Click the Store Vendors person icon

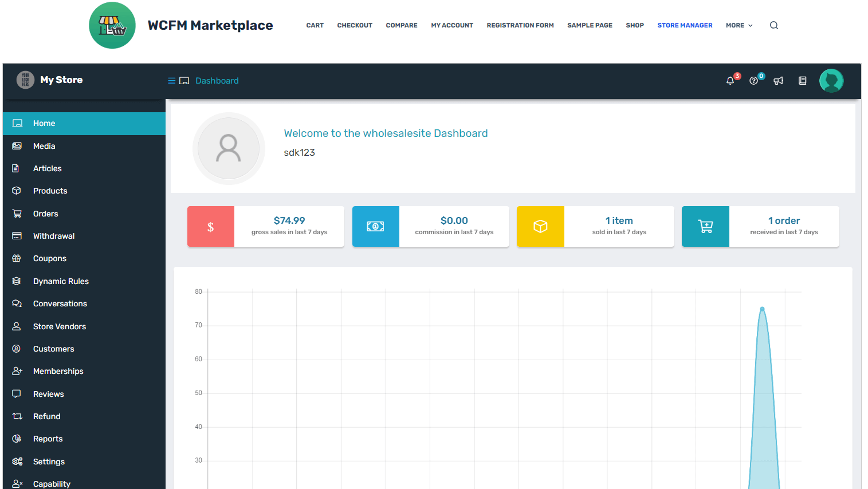[17, 326]
